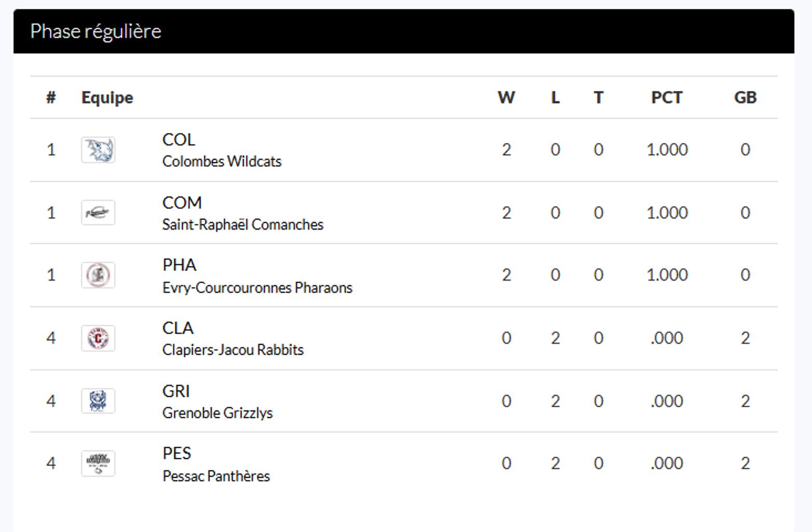
Task: Open the Colombes Wildcats team link
Action: pyautogui.click(x=222, y=162)
